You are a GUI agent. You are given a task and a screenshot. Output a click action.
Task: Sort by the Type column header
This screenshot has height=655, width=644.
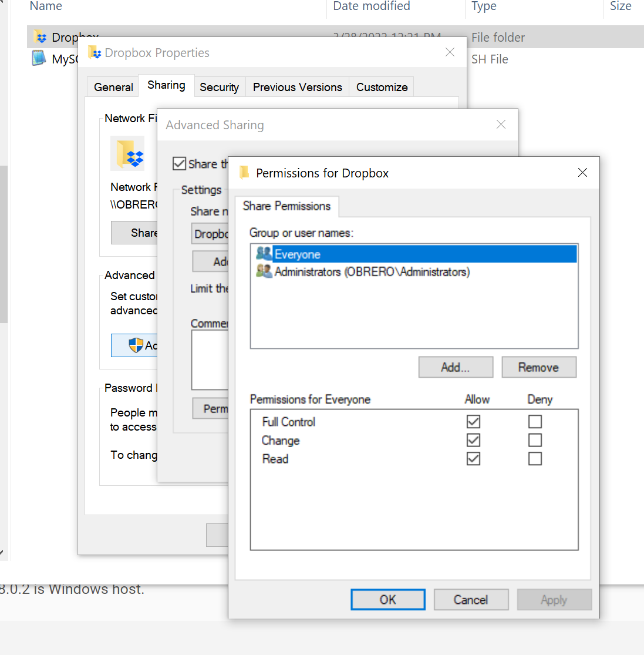(484, 6)
